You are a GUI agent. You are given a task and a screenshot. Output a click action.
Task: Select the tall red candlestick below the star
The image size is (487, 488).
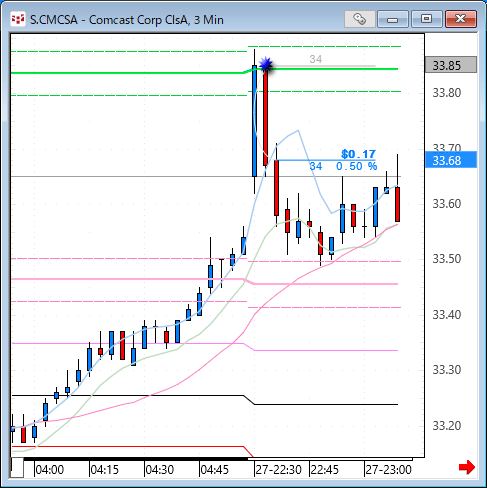[x=266, y=117]
